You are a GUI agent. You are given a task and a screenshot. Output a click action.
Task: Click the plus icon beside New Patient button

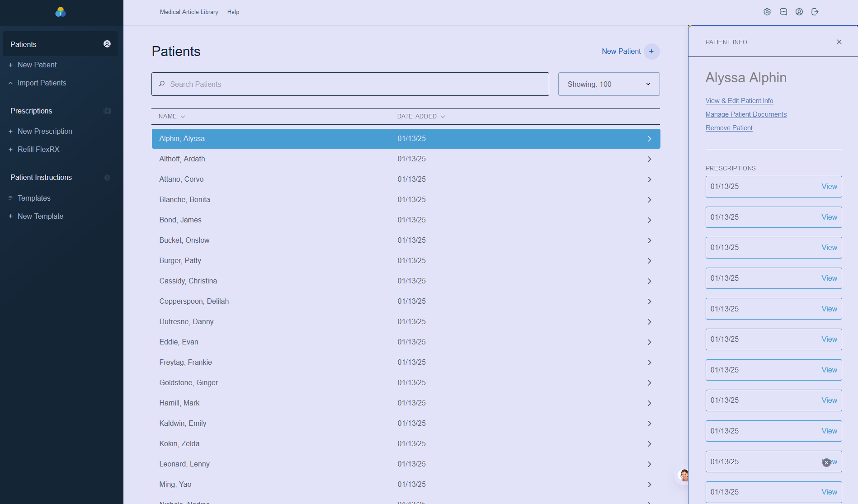pos(651,52)
